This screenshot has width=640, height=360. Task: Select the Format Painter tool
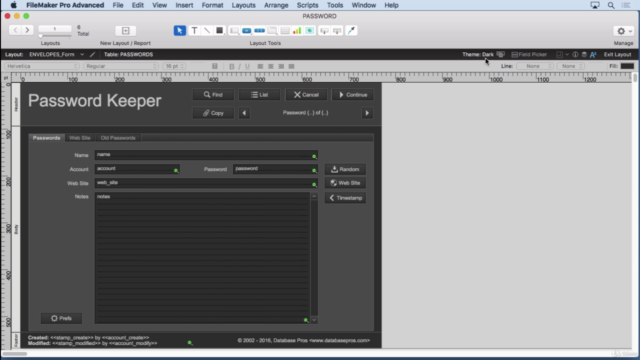351,31
